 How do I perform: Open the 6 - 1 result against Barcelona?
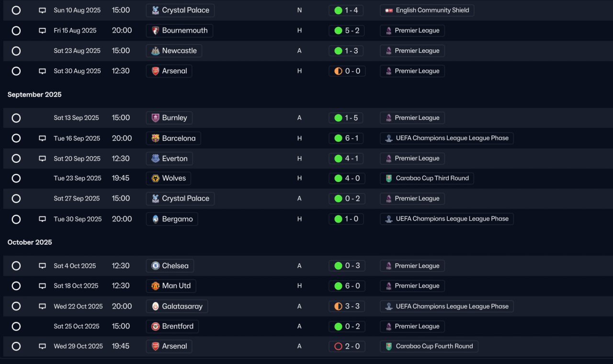tap(347, 138)
